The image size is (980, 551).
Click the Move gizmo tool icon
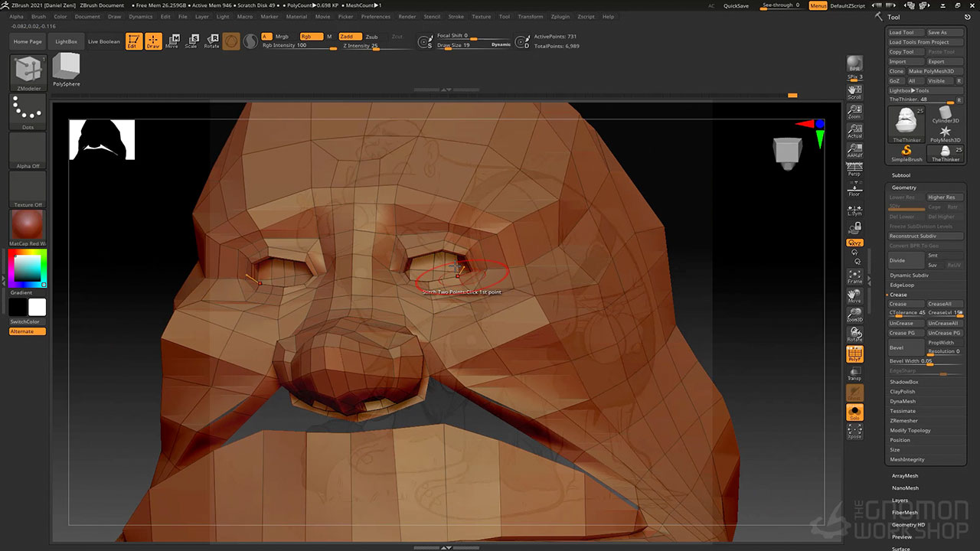172,41
